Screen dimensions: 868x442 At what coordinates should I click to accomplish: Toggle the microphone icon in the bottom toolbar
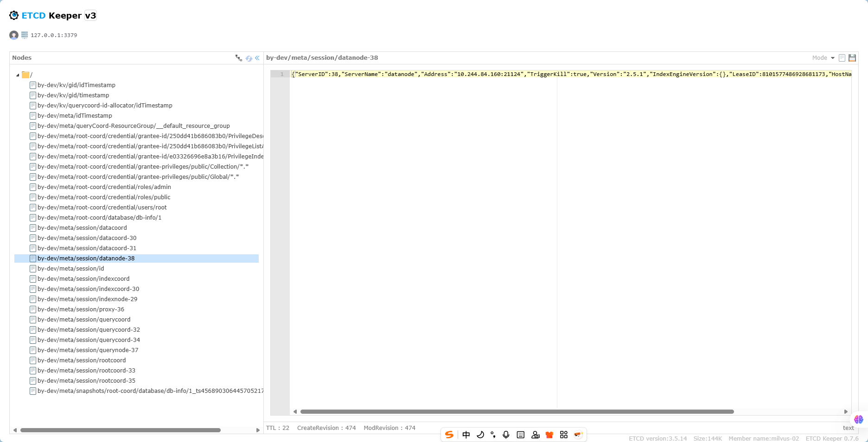pos(505,435)
